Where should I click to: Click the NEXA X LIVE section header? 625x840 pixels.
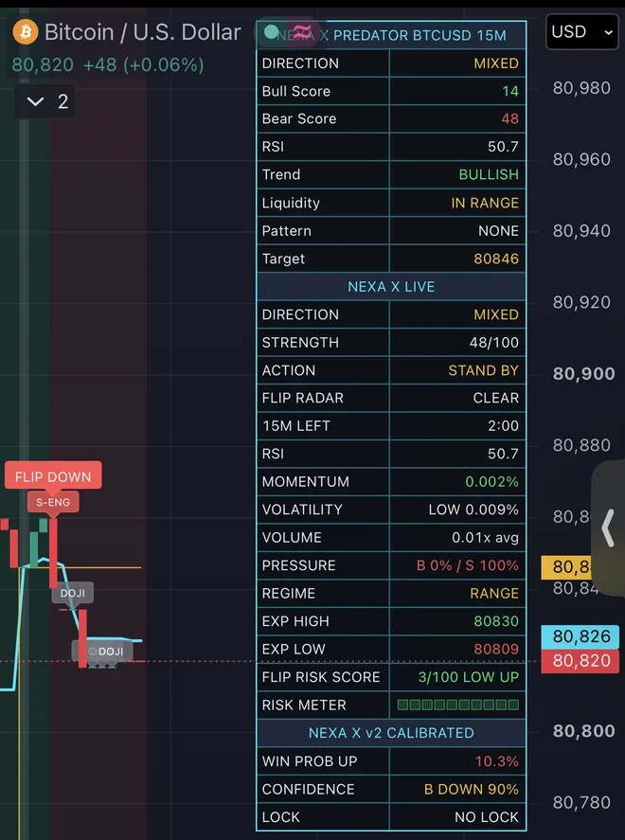click(x=391, y=287)
